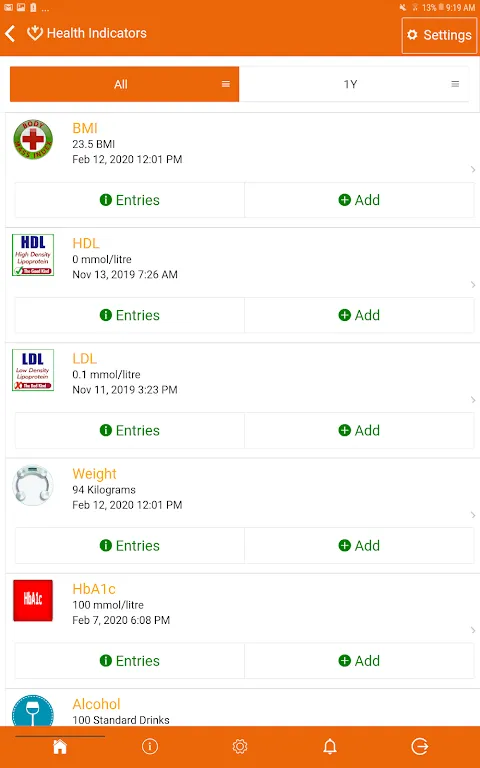The height and width of the screenshot is (768, 480).
Task: Open the home icon in bottom bar
Action: click(60, 746)
